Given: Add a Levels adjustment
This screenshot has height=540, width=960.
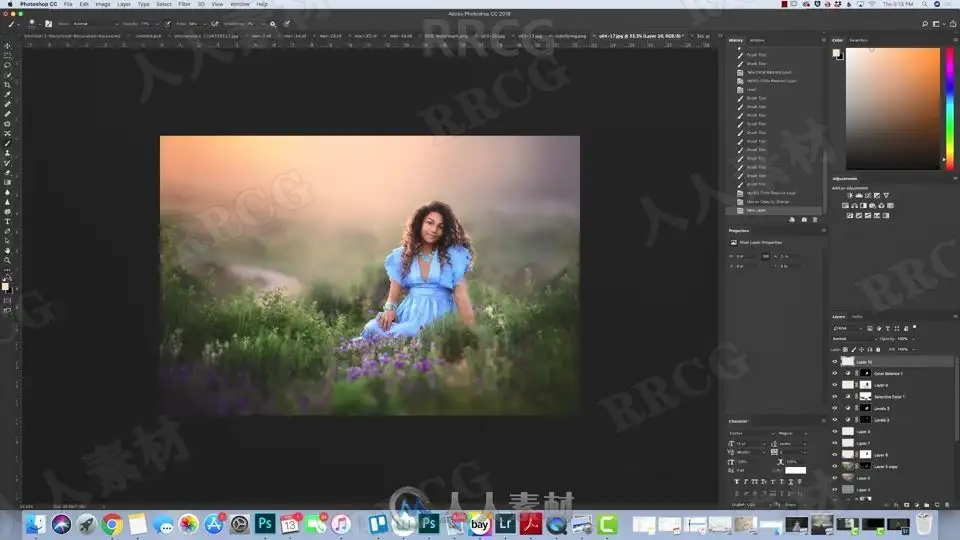Looking at the screenshot, I should point(859,195).
